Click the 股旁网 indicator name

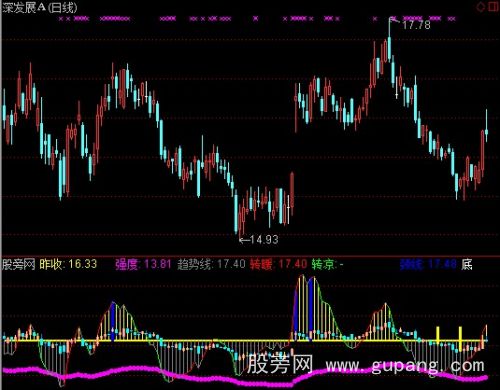pos(19,264)
